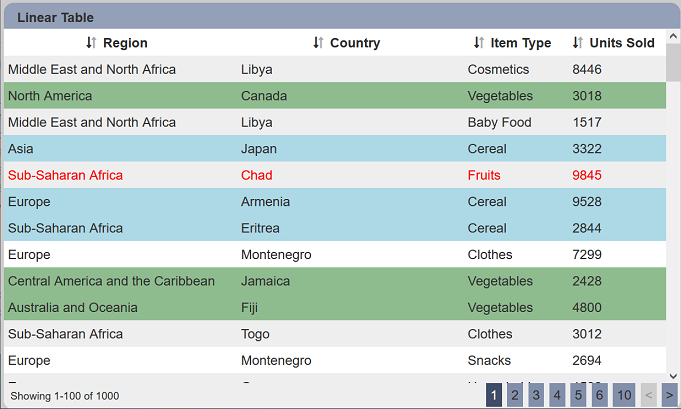This screenshot has height=409, width=681.
Task: Select page 4 in pagination
Action: (x=557, y=395)
